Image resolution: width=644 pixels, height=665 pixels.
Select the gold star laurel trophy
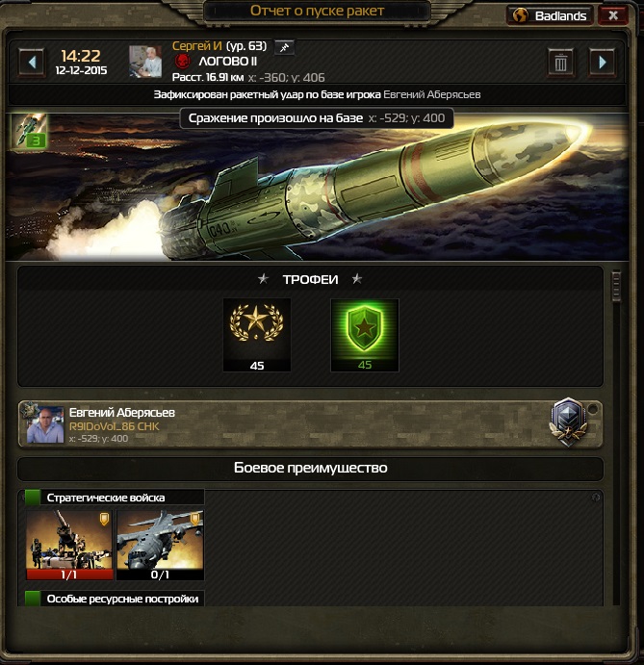pos(257,335)
